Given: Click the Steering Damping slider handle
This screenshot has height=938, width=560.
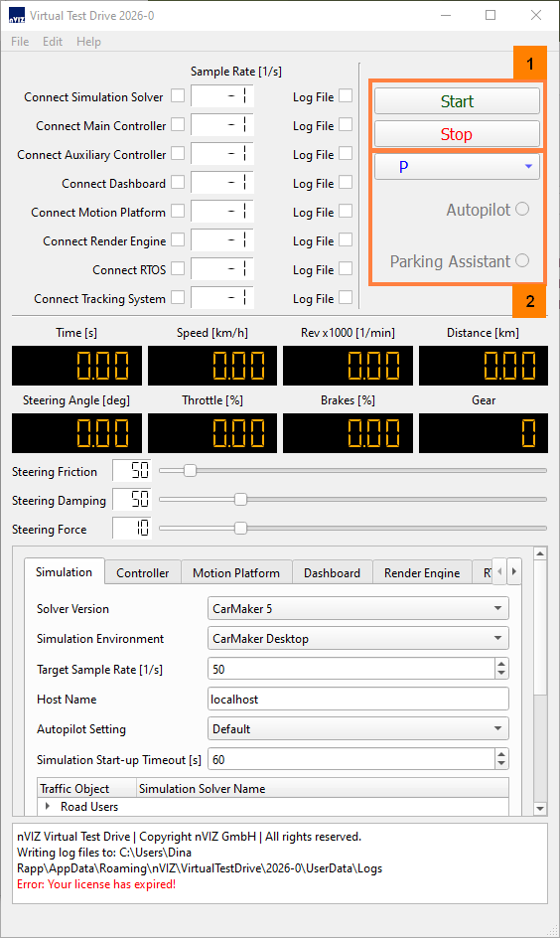Looking at the screenshot, I should point(240,499).
